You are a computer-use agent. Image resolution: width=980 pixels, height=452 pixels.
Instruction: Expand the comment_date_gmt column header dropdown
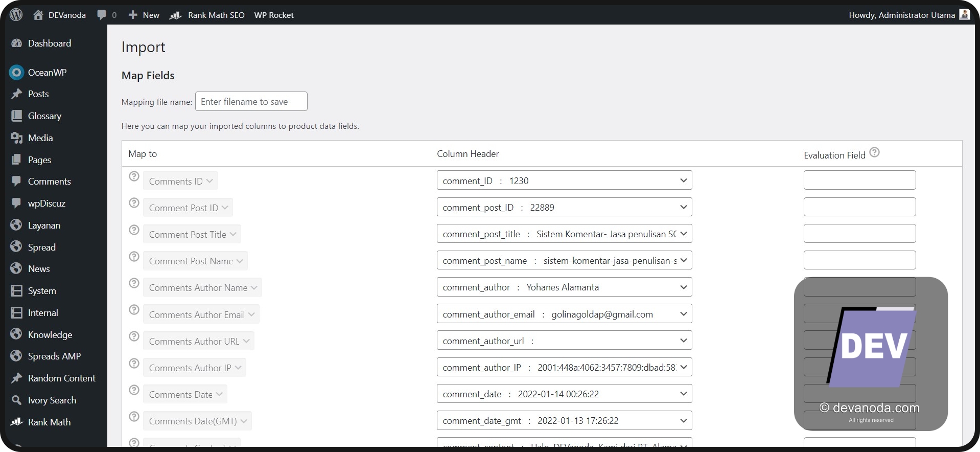tap(564, 420)
